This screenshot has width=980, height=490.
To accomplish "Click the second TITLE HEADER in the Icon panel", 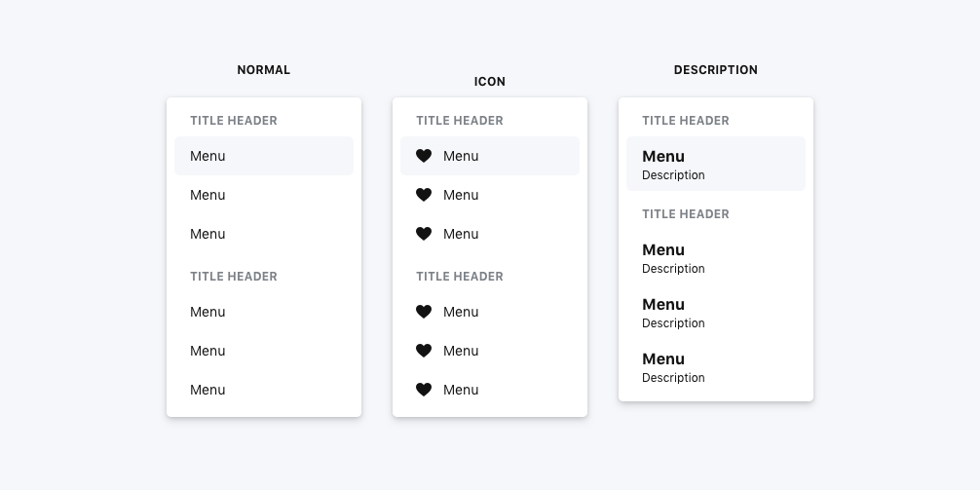I will [460, 277].
